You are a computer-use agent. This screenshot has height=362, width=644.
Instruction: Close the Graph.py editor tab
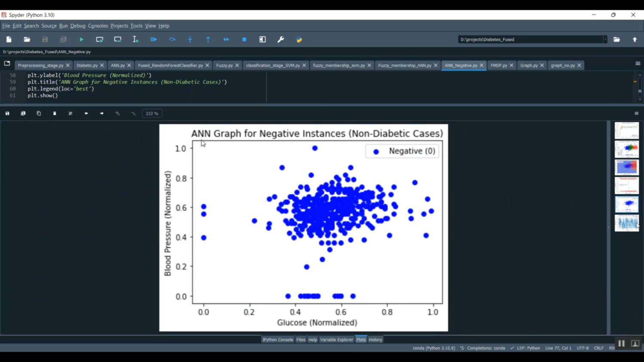(542, 66)
